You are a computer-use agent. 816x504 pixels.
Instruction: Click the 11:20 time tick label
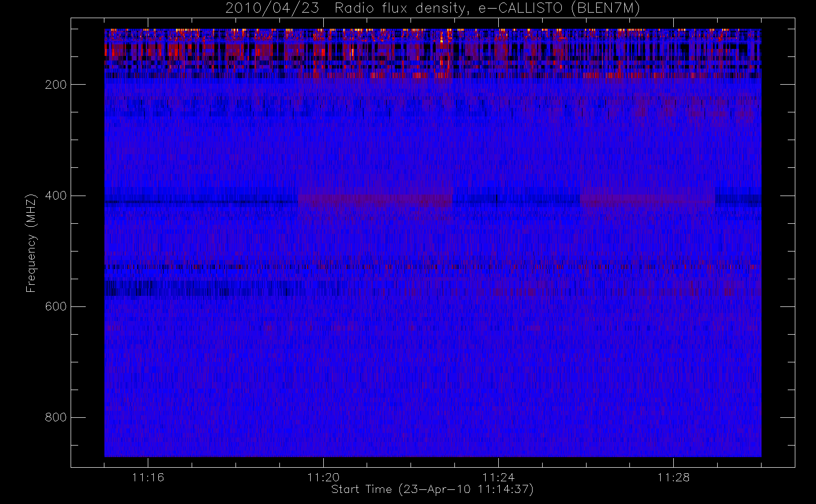click(323, 477)
